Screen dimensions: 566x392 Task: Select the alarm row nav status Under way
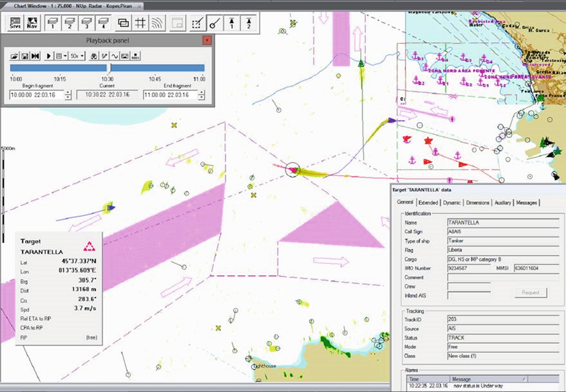point(483,386)
